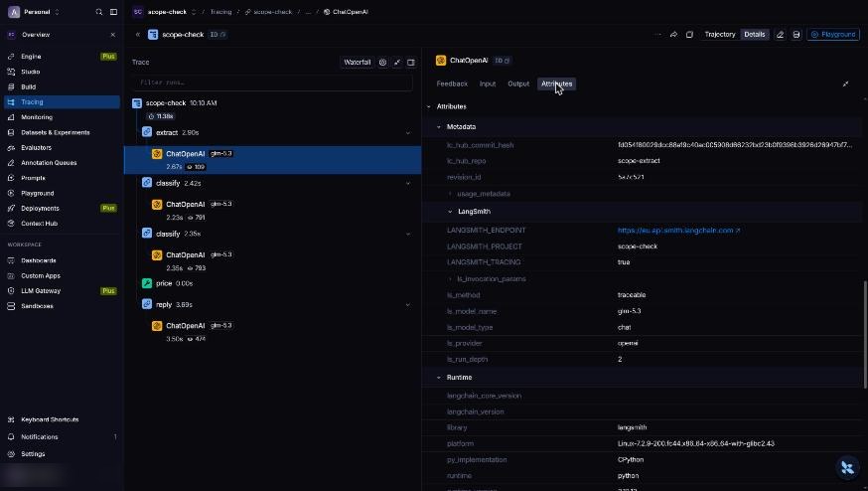Click the ellipsis breadcrumb segment
This screenshot has width=868, height=491.
coord(308,12)
